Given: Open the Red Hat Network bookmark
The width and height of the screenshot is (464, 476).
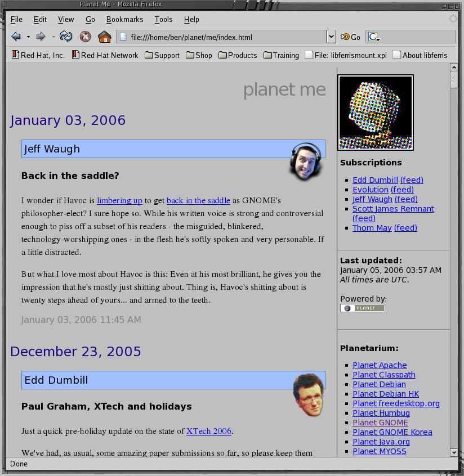Looking at the screenshot, I should click(105, 55).
